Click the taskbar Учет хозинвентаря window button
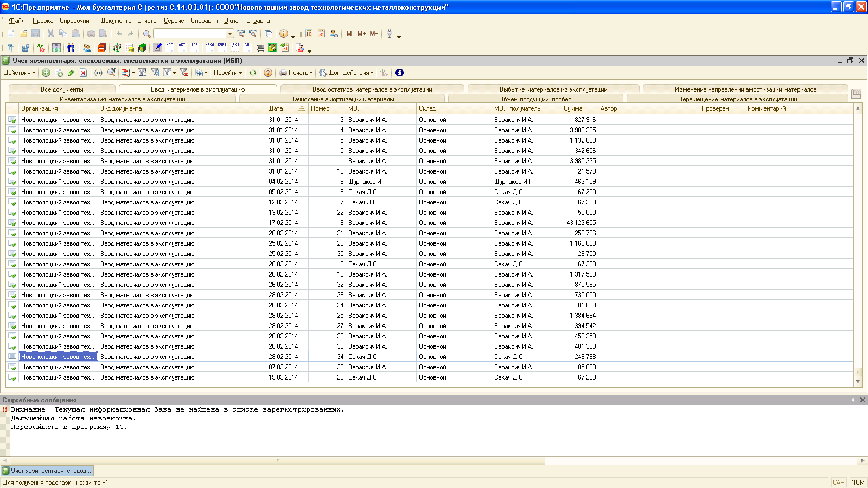Image resolution: width=868 pixels, height=488 pixels. pos(47,471)
